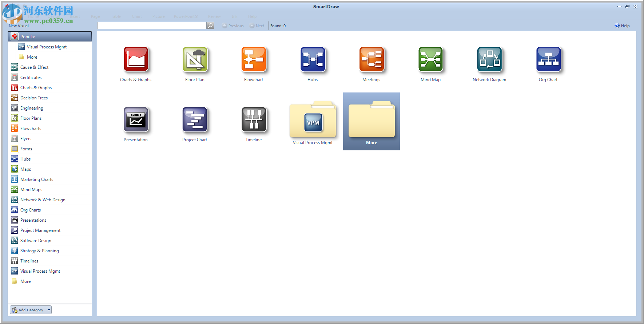Click the Project Management sidebar icon
The height and width of the screenshot is (324, 644).
[x=15, y=230]
